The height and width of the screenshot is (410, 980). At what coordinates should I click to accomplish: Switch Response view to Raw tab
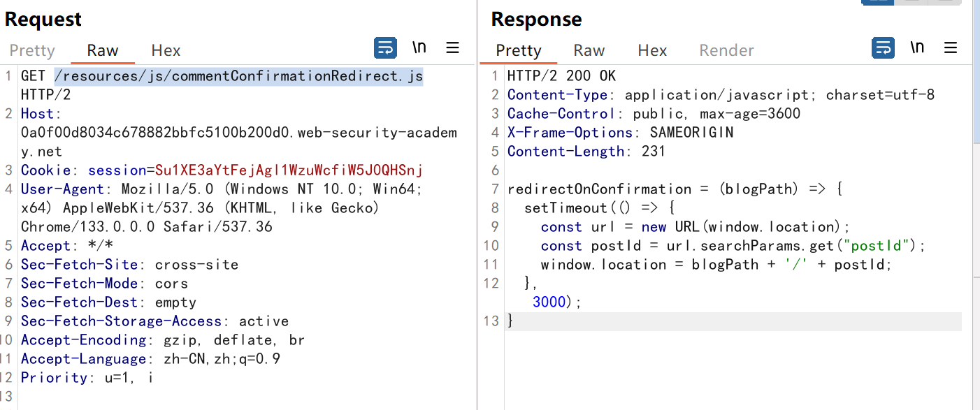pyautogui.click(x=589, y=50)
